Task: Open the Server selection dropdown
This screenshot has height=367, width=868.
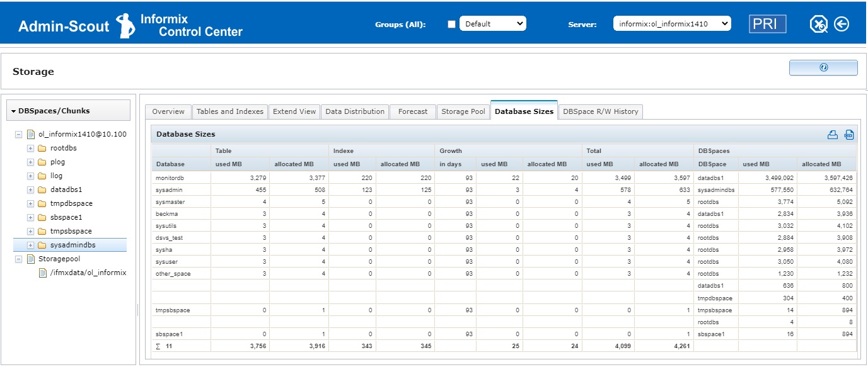Action: coord(672,24)
